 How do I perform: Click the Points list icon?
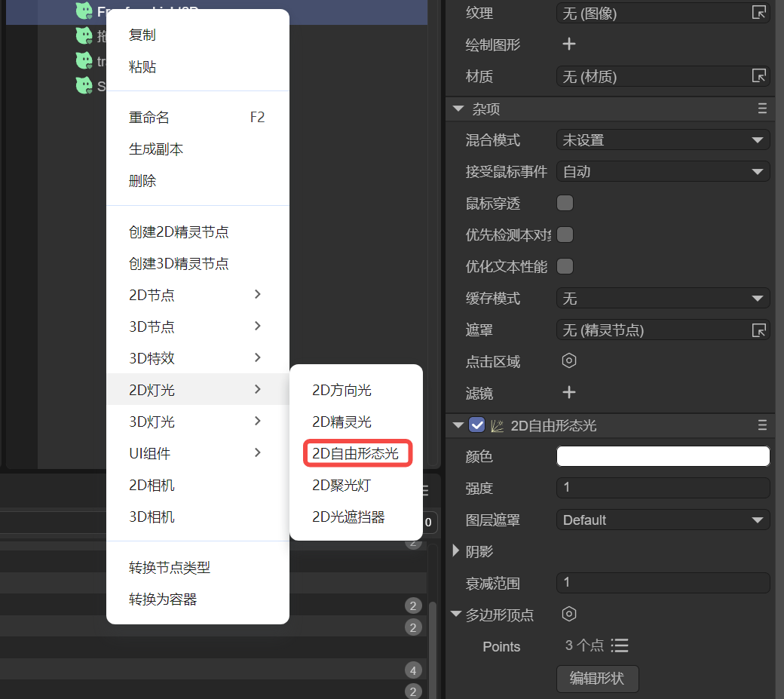coord(620,646)
